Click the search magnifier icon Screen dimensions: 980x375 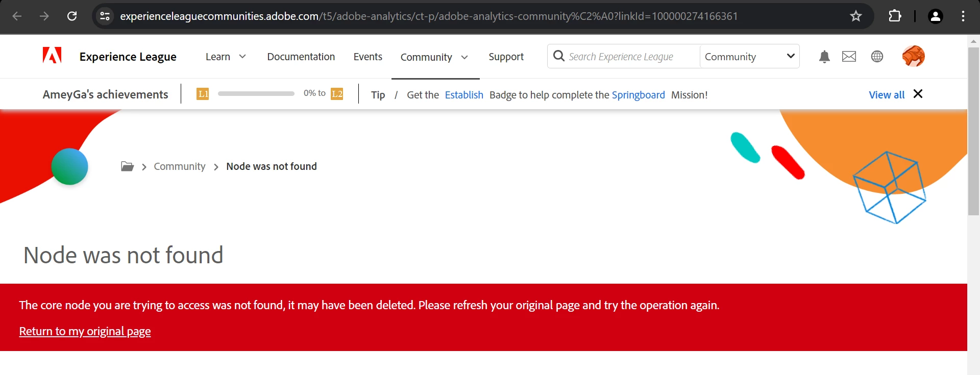(559, 56)
